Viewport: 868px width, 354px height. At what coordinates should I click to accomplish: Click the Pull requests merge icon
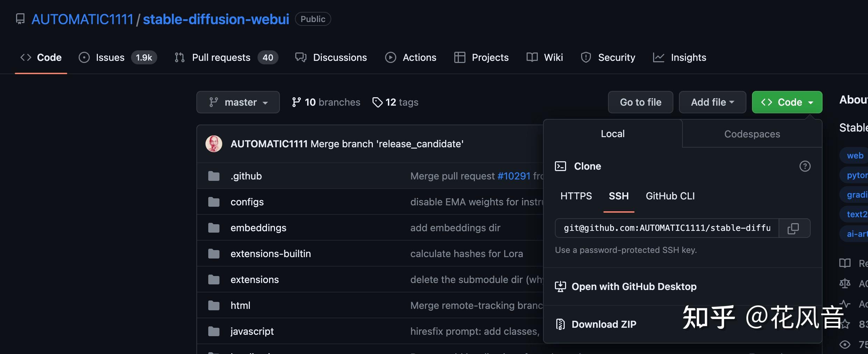click(180, 57)
